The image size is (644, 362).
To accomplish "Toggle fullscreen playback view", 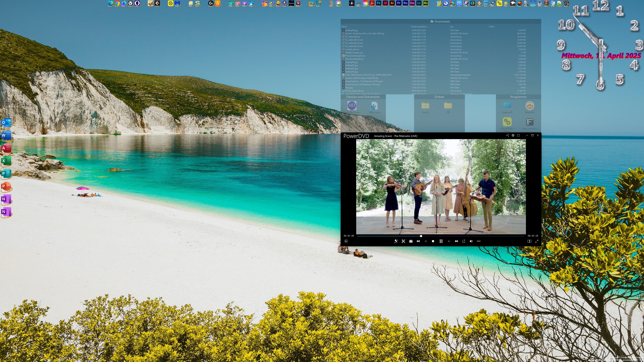I will pyautogui.click(x=537, y=241).
